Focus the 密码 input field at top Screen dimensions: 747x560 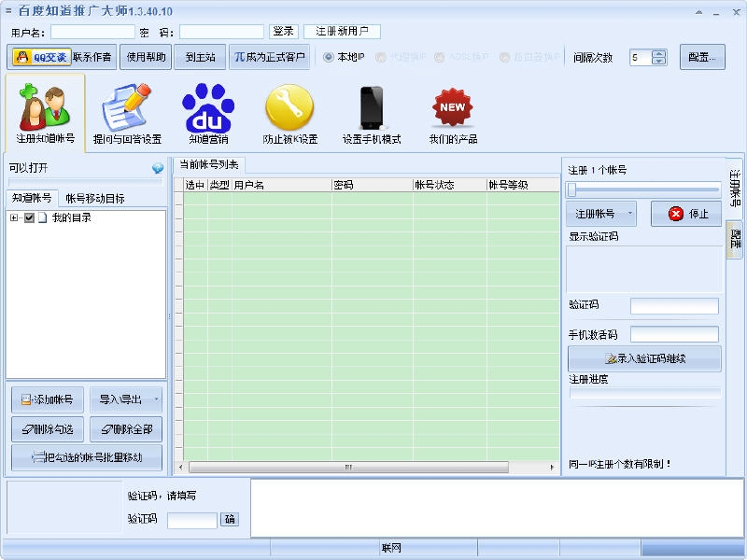click(221, 32)
